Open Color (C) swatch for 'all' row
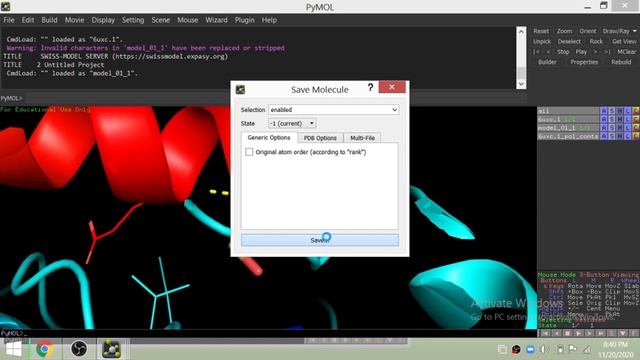The width and height of the screenshot is (640, 360). pyautogui.click(x=636, y=111)
